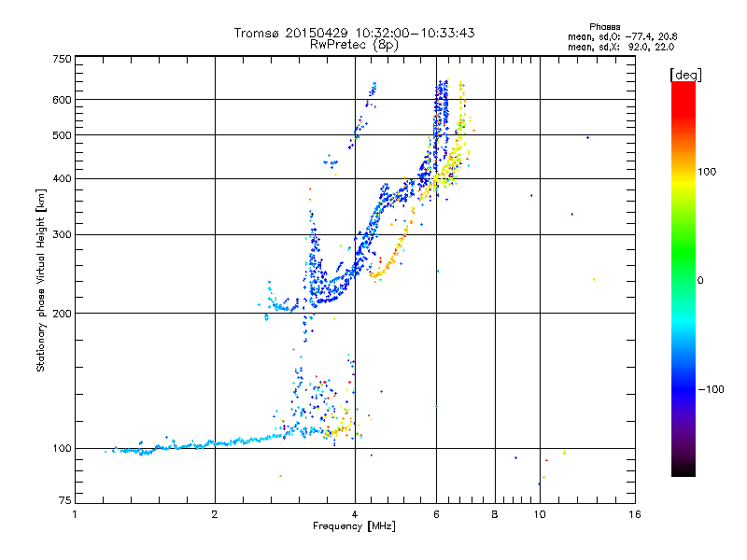The width and height of the screenshot is (747, 560).
Task: Click the colorbar '-100' tick label
Action: click(711, 389)
